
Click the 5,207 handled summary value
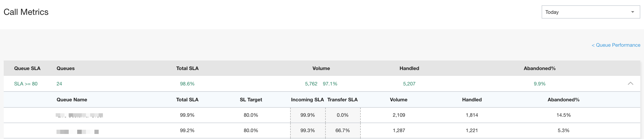point(409,84)
